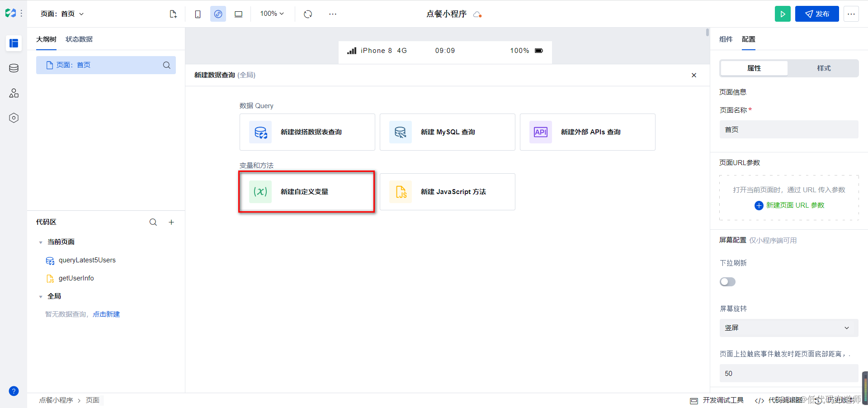Image resolution: width=868 pixels, height=408 pixels.
Task: Click the 点餐小程序 breadcrumb
Action: [56, 400]
